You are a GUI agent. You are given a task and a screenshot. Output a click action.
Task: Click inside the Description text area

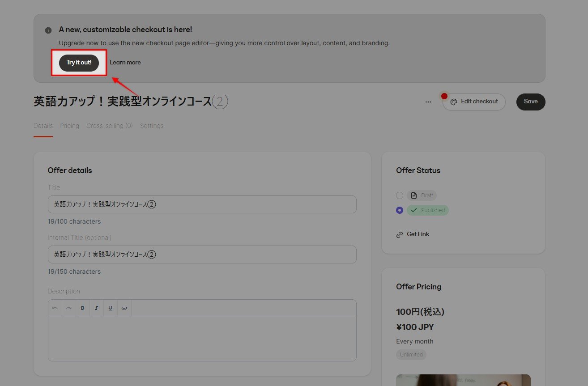(x=202, y=338)
